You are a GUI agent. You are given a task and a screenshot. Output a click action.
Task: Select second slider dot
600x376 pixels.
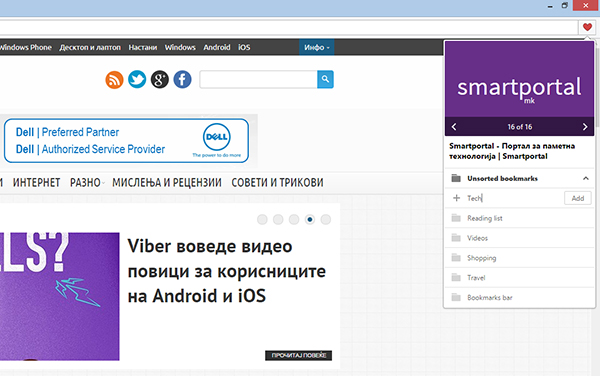278,220
